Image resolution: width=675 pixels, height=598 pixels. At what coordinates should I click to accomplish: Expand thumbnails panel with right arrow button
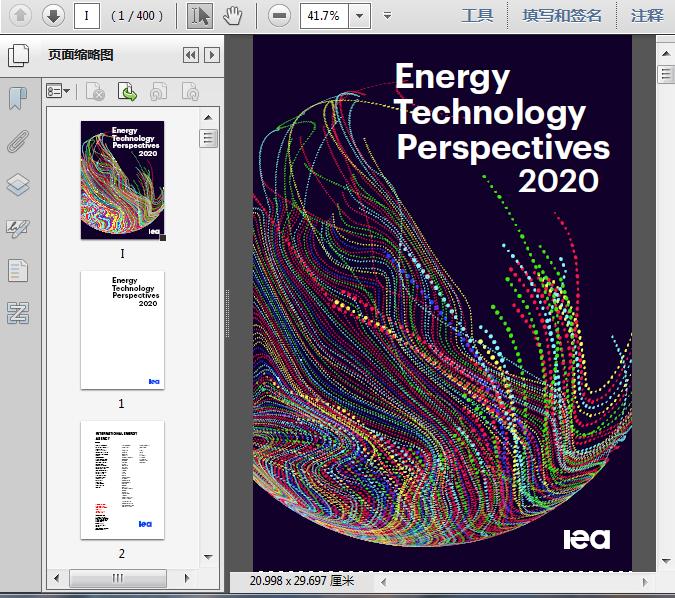tap(212, 55)
